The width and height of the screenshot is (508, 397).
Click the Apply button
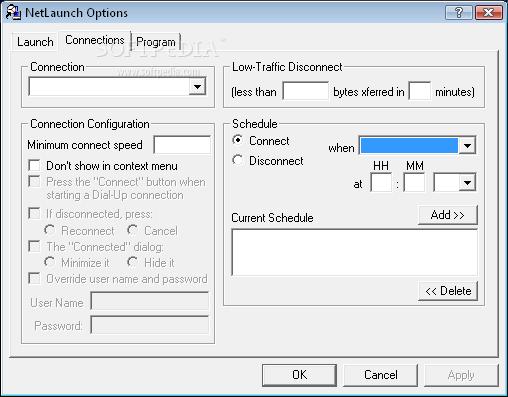tap(461, 375)
